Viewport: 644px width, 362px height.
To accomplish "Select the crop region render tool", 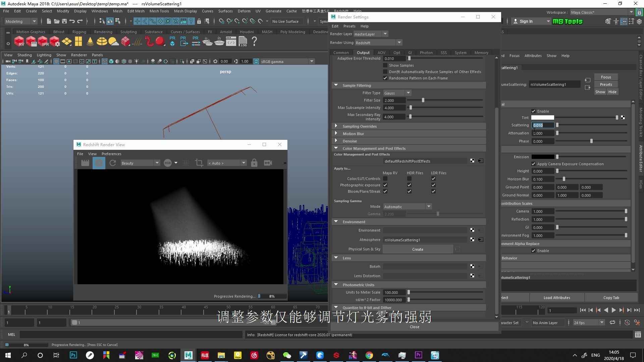I will tap(199, 163).
